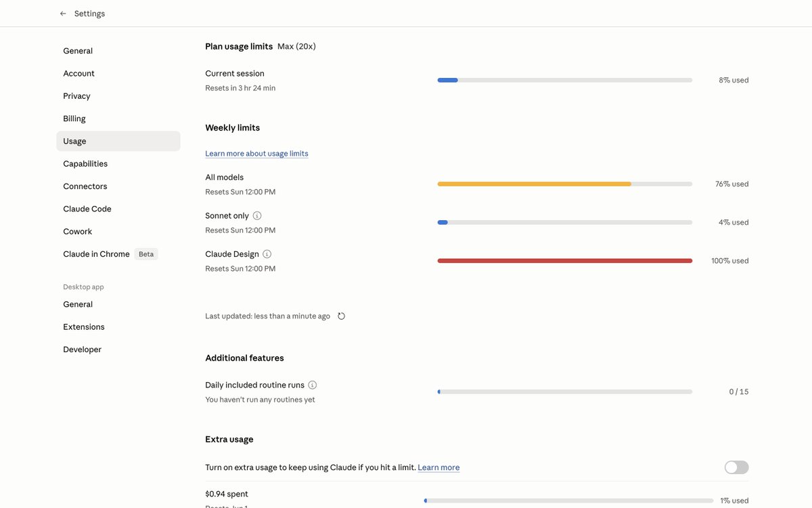812x508 pixels.
Task: Open the Account settings section
Action: tap(118, 73)
